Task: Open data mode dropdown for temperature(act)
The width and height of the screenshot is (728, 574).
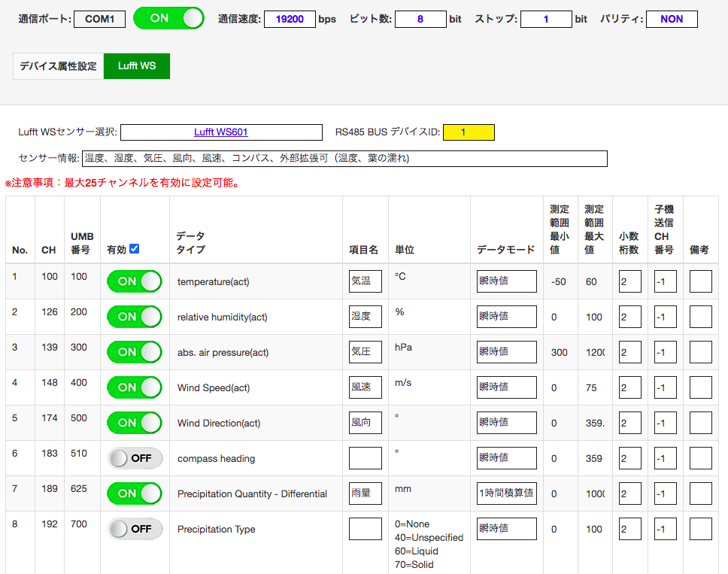Action: pyautogui.click(x=507, y=281)
